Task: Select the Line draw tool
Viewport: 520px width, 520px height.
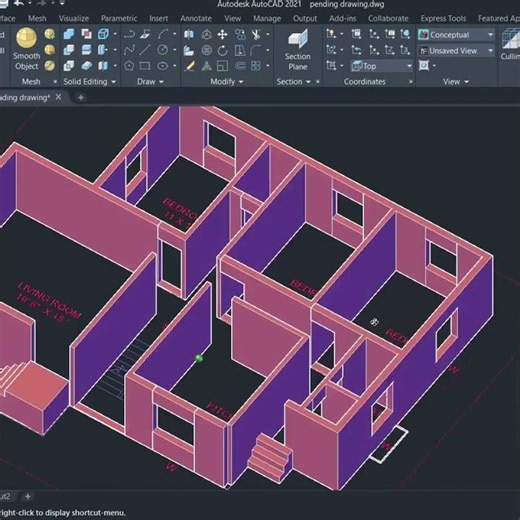Action: [145, 50]
